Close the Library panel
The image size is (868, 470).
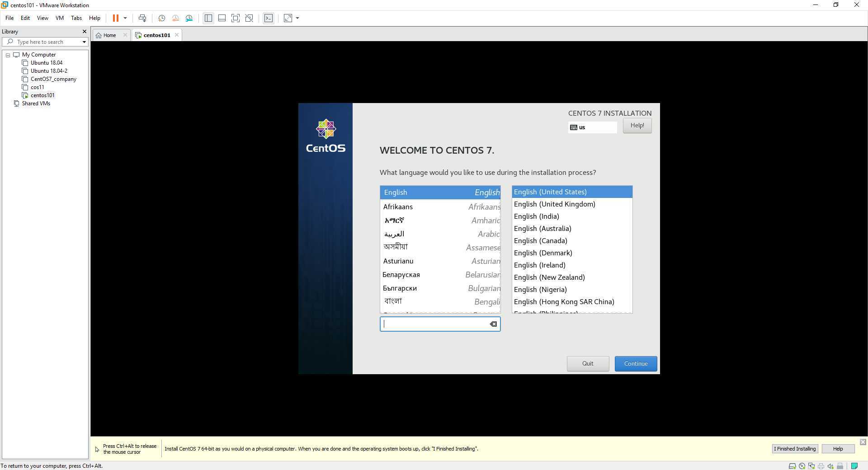pyautogui.click(x=84, y=31)
